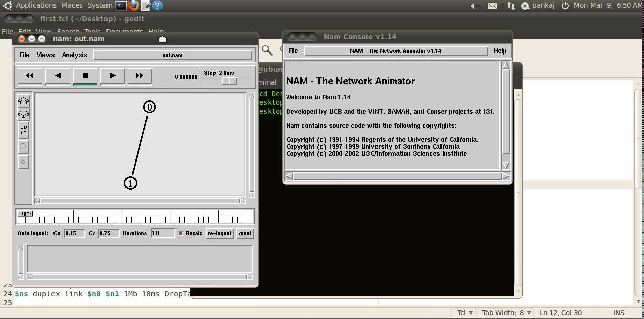Click the network connection icon in panel
The height and width of the screenshot is (319, 644).
coord(511,6)
